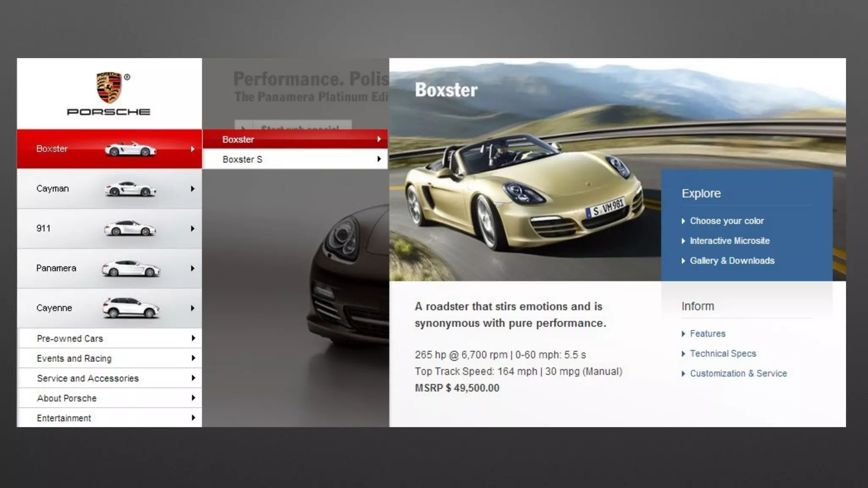Click the 911 car thumbnail icon
The width and height of the screenshot is (868, 488).
tap(130, 228)
